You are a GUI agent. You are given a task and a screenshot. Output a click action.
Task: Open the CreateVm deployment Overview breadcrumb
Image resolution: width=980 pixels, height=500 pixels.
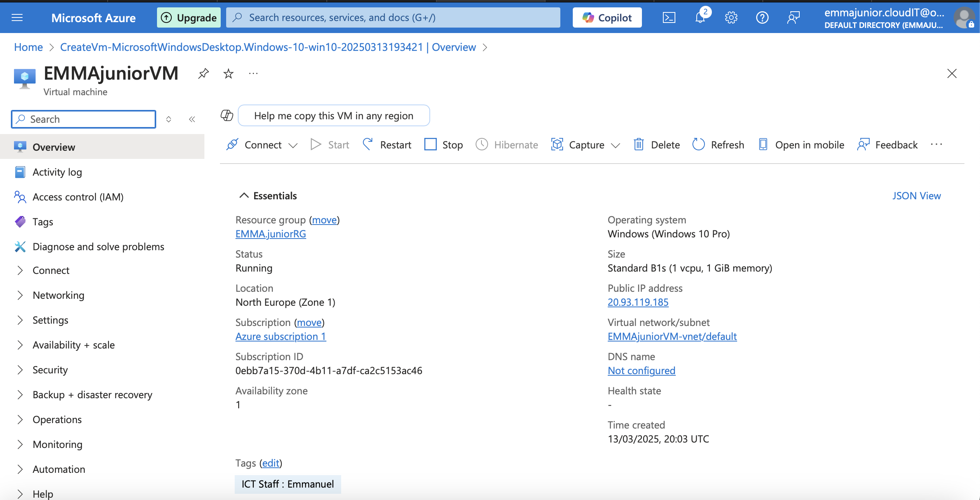coord(268,47)
